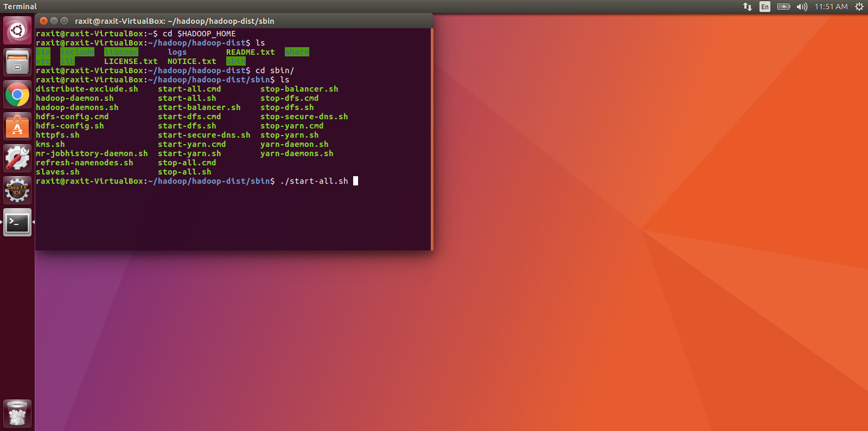The height and width of the screenshot is (431, 868).
Task: Click LICENSE.txt in the directory listing
Action: (131, 61)
